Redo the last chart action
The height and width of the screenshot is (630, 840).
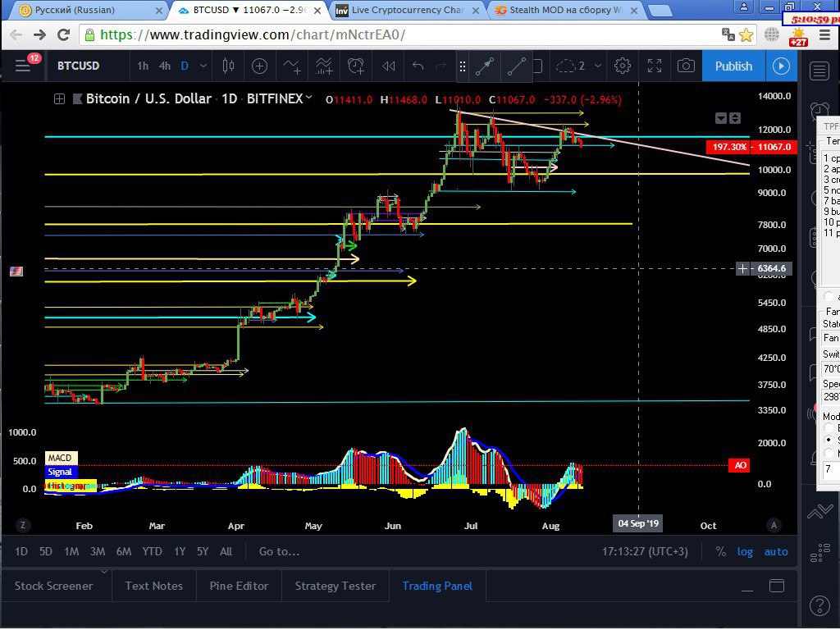coord(441,66)
